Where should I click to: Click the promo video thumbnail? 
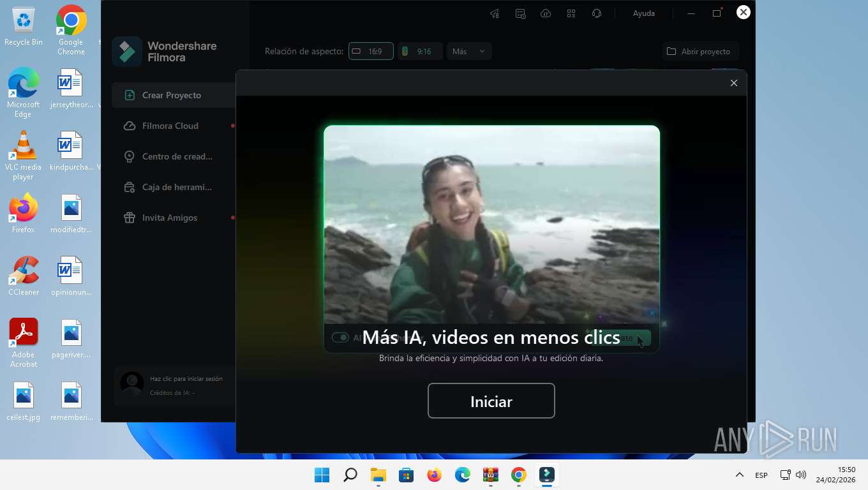pyautogui.click(x=491, y=239)
